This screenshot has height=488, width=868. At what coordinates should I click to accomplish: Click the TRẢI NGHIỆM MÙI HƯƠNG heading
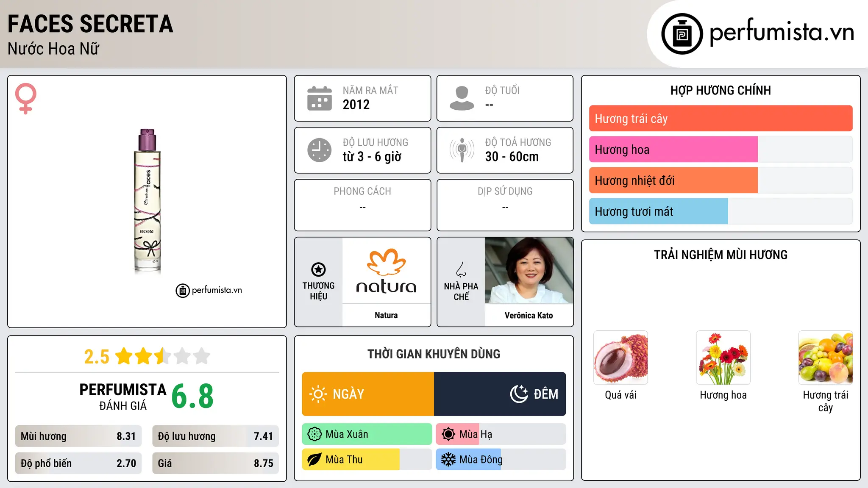click(721, 255)
